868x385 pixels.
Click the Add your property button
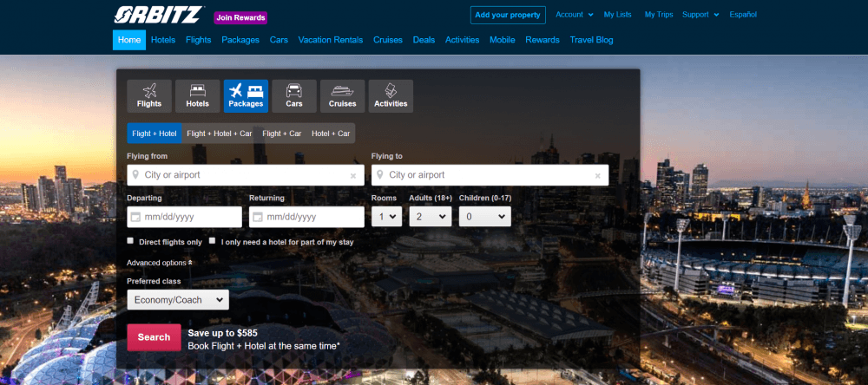point(508,15)
